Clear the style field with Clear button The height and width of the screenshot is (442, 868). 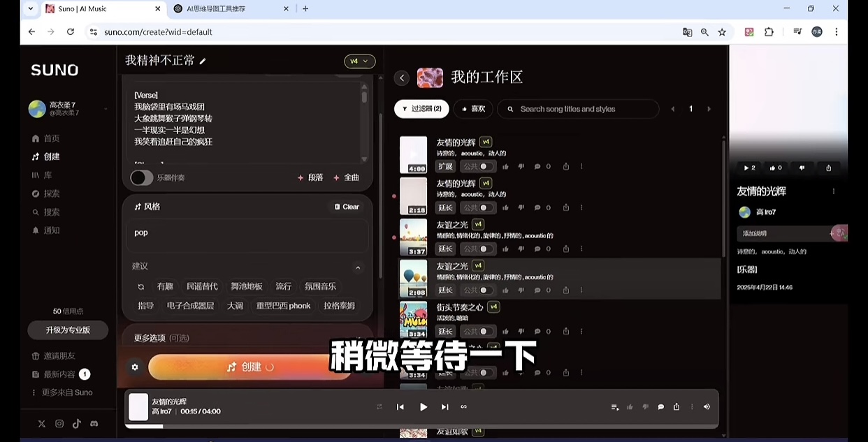(347, 207)
